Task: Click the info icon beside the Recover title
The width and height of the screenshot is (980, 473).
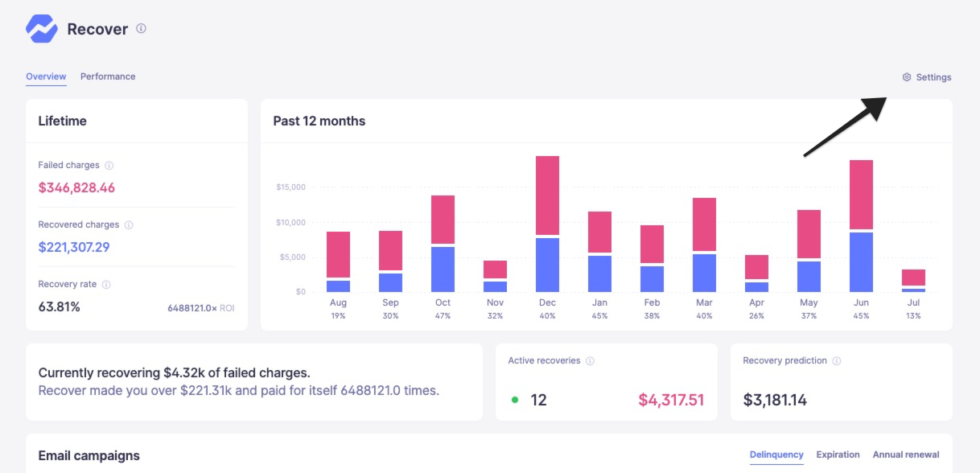Action: (141, 28)
